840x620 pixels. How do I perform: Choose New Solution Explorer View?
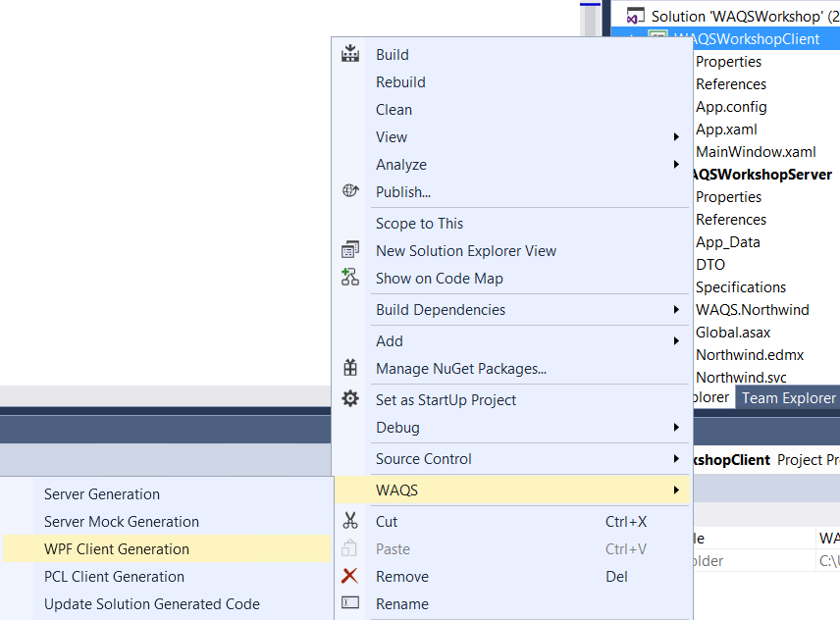pyautogui.click(x=512, y=250)
